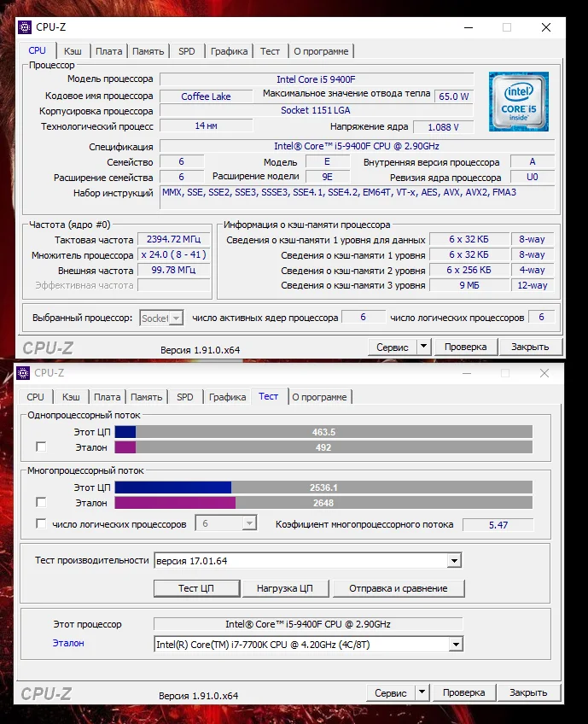The width and height of the screenshot is (588, 724).
Task: Click technology value 14 нм
Action: [x=206, y=126]
